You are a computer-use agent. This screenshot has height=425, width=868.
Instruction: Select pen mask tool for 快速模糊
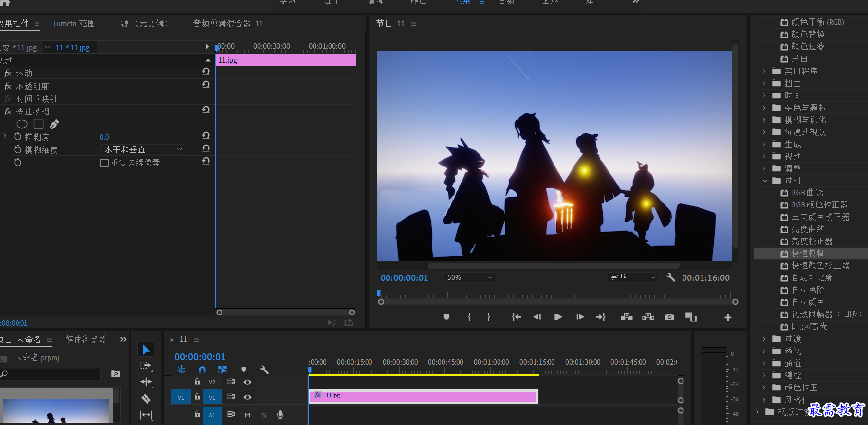pos(55,124)
